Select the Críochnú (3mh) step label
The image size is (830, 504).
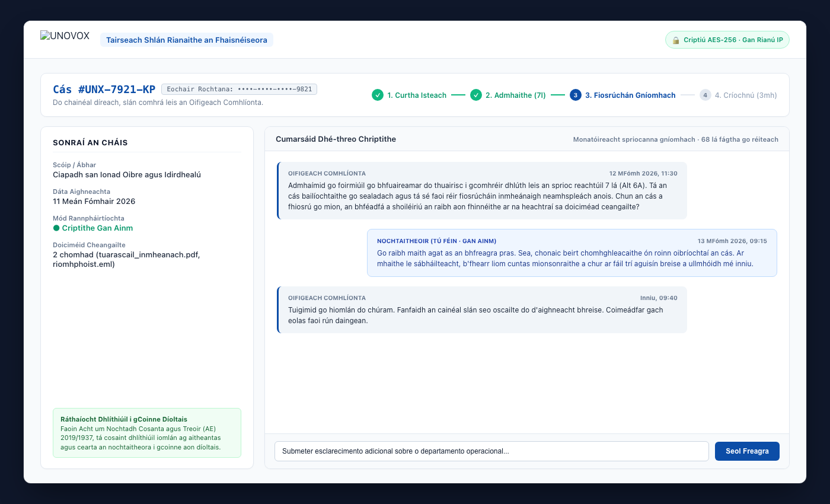(x=746, y=95)
